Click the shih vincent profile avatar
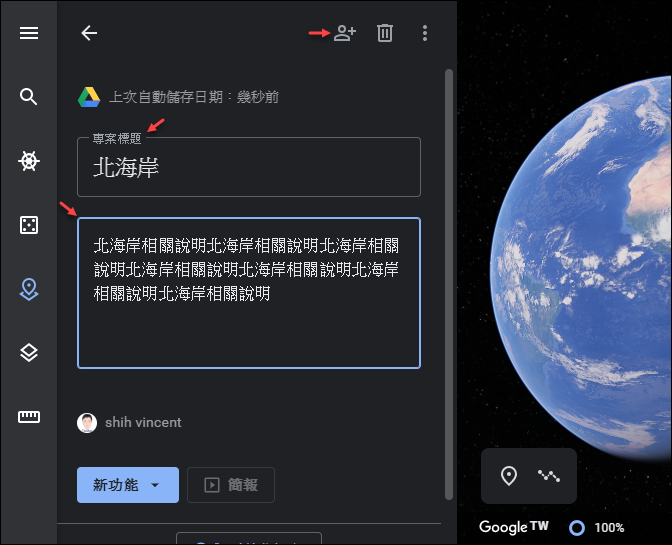Image resolution: width=672 pixels, height=545 pixels. pyautogui.click(x=87, y=423)
